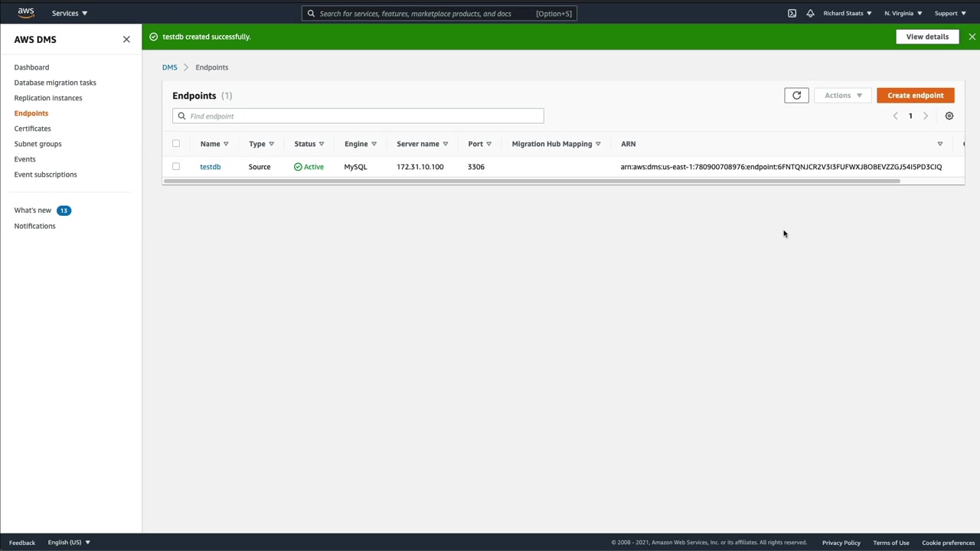
Task: Click the table horizontal scrollbar
Action: coord(532,181)
